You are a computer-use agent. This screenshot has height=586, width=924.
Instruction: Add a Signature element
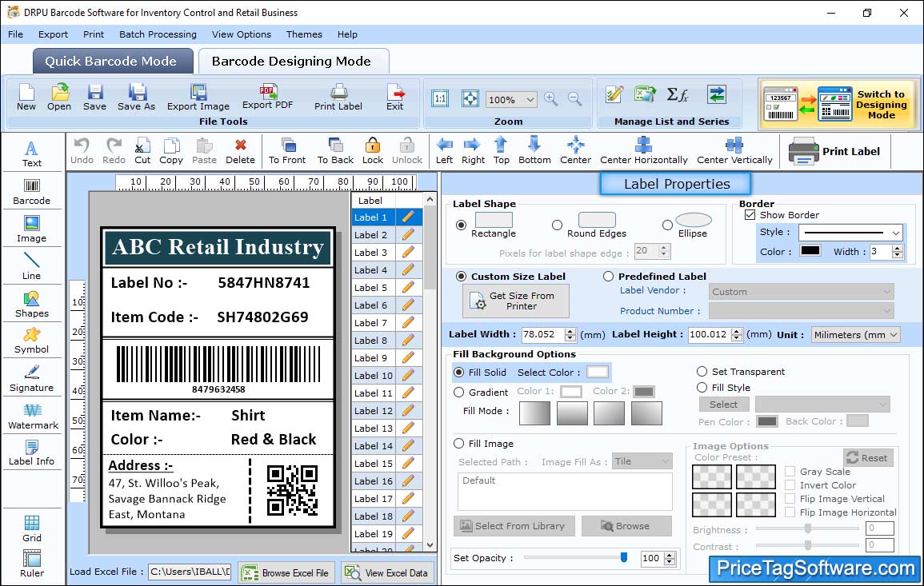[32, 378]
